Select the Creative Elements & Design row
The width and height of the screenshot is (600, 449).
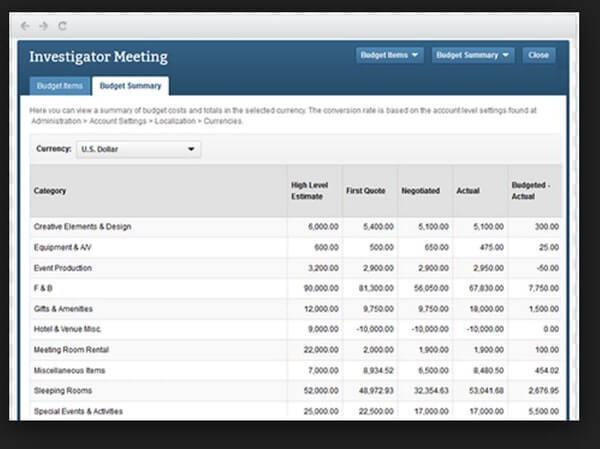[x=82, y=227]
